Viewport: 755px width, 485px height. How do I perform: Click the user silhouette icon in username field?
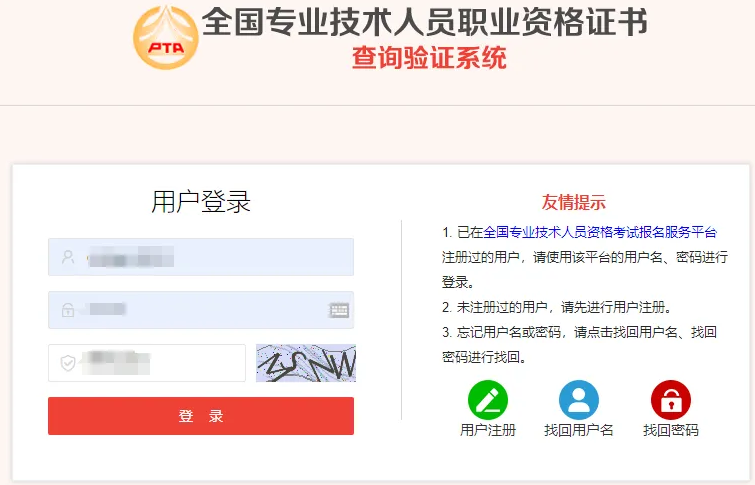tap(68, 257)
